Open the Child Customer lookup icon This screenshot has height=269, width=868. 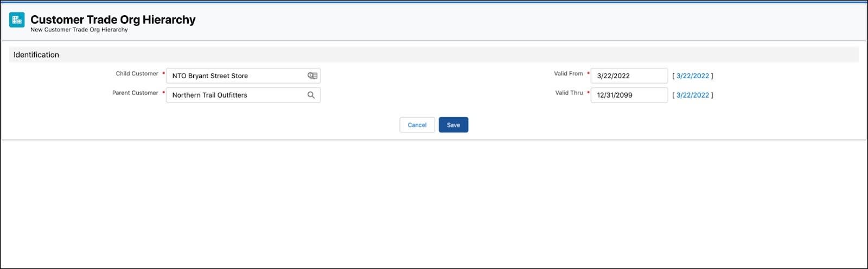tap(312, 76)
